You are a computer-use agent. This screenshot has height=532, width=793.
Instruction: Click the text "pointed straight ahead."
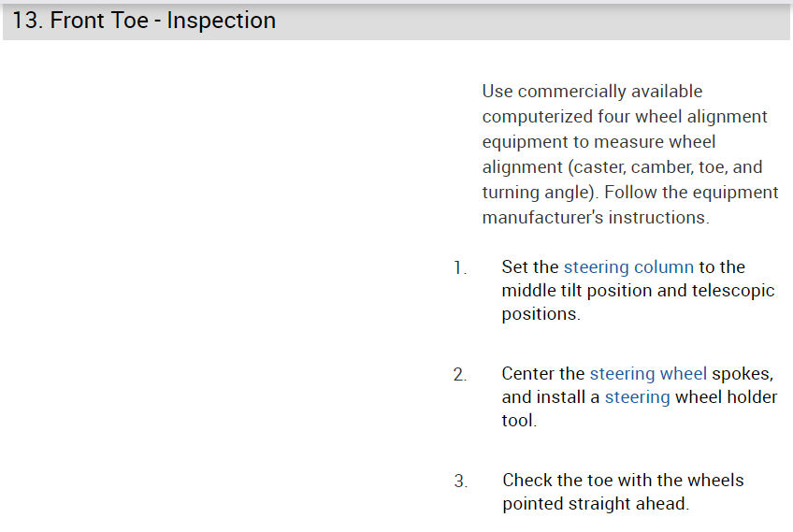pyautogui.click(x=595, y=504)
